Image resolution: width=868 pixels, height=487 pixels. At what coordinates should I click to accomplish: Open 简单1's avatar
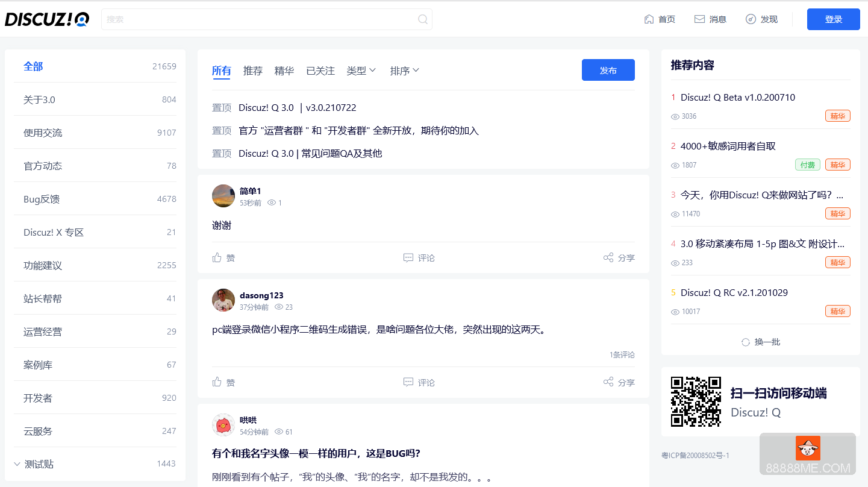coord(223,196)
